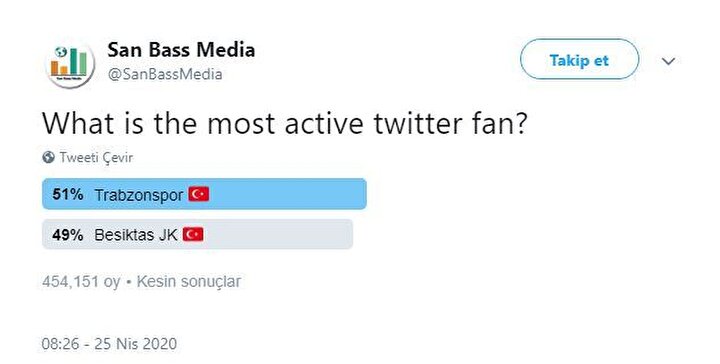The width and height of the screenshot is (720, 364).
Task: Expand the tweet options chevron
Action: [669, 61]
